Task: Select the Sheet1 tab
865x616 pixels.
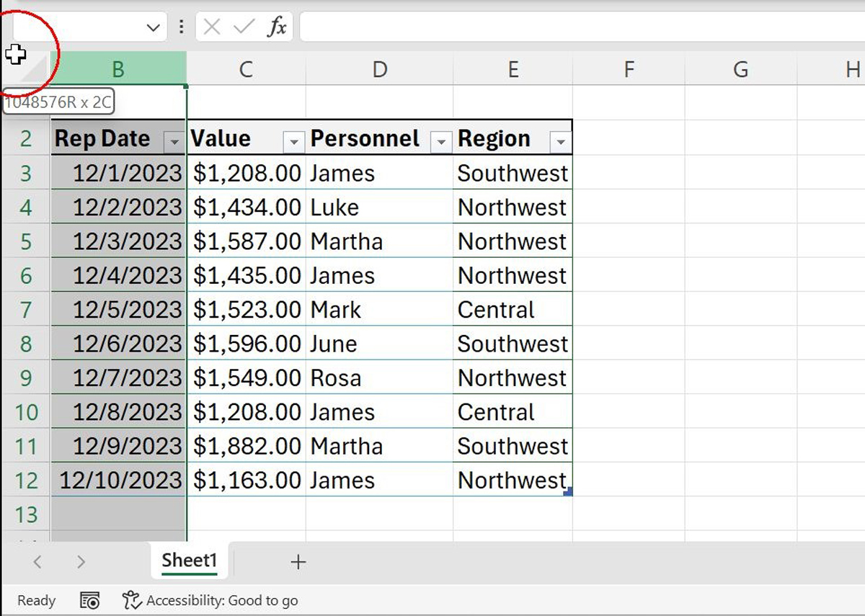Action: [189, 560]
